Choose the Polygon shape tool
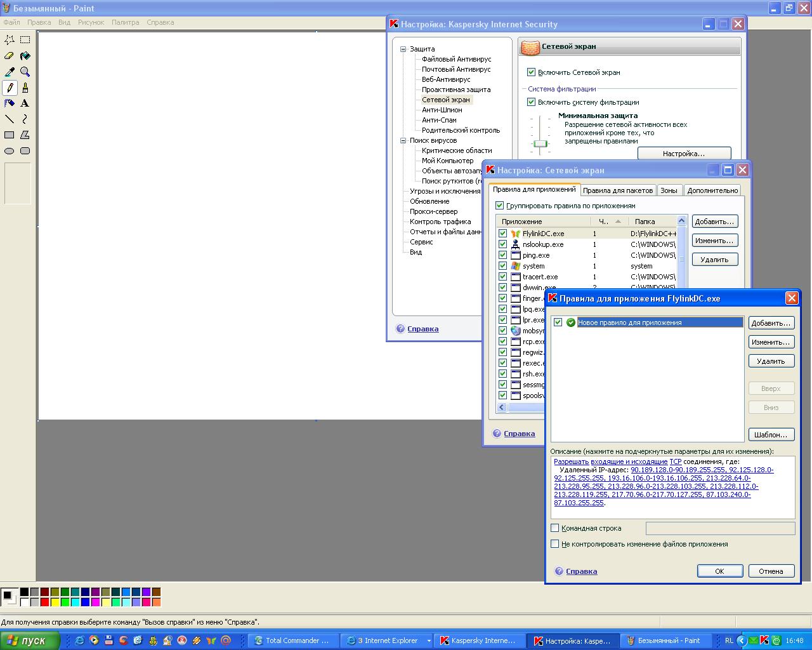Viewport: 812px width, 650px height. [x=25, y=135]
